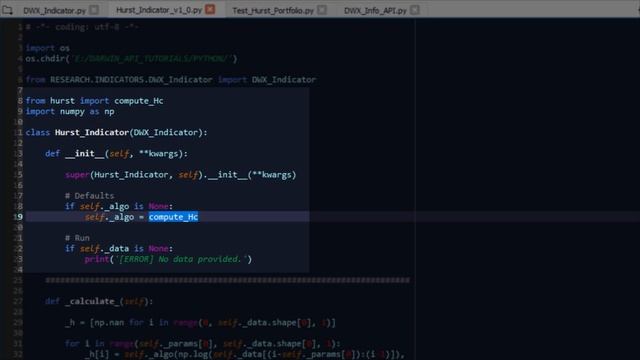Click the highlighted compute_Hc selection
Image resolution: width=640 pixels, height=360 pixels.
tap(173, 217)
